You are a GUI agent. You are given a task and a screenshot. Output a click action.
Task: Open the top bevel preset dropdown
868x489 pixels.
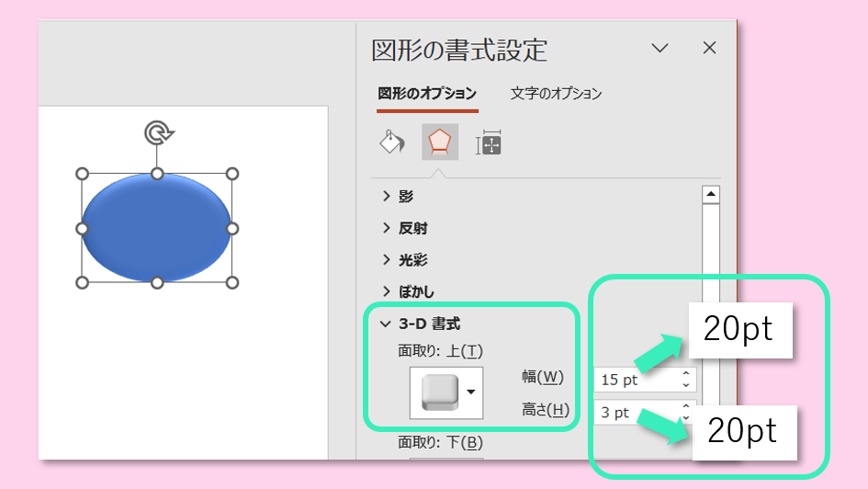coord(471,392)
